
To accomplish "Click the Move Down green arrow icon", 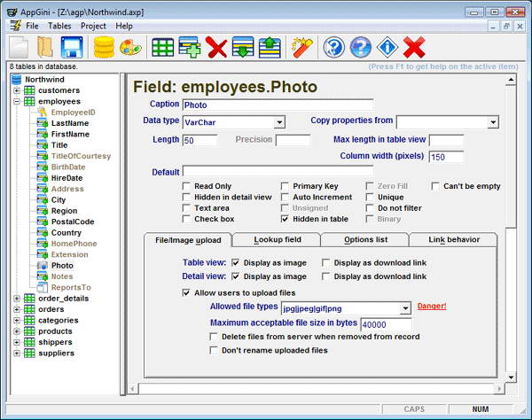I will [x=243, y=48].
